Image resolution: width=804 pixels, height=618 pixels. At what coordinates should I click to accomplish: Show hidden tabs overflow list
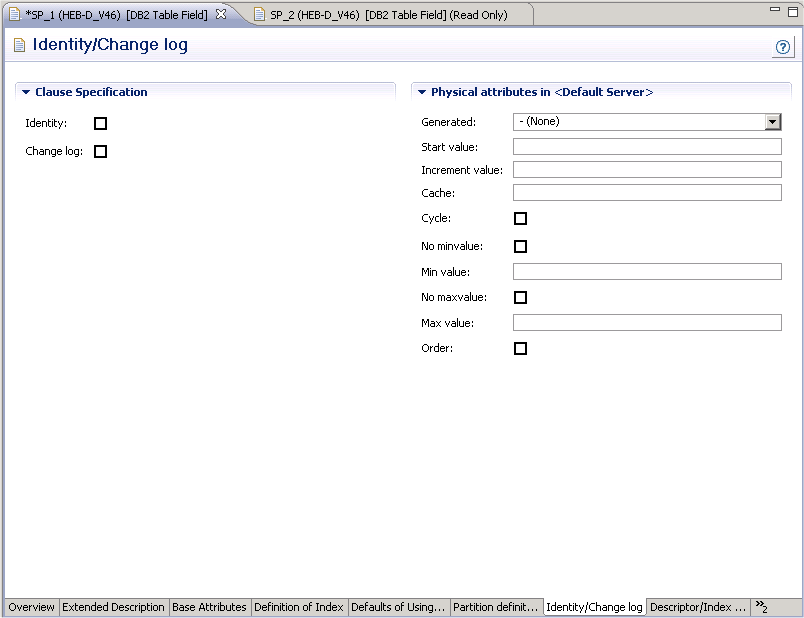(761, 607)
